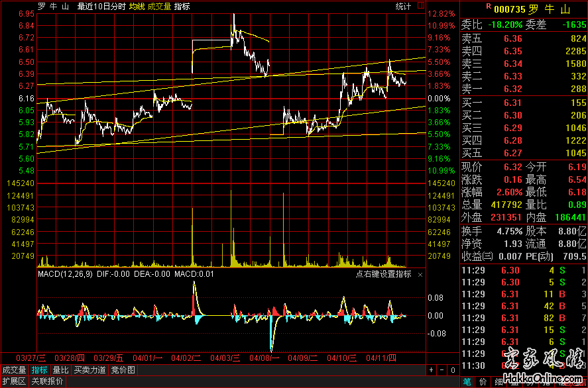Image resolution: width=588 pixels, height=388 pixels.
Task: Click the minus zoom button below chart
Action: click(x=441, y=370)
